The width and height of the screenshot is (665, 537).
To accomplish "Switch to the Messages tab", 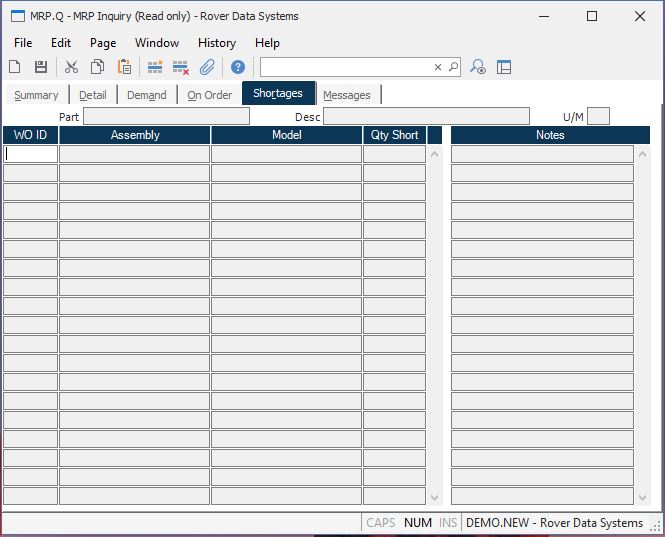I will tap(347, 95).
